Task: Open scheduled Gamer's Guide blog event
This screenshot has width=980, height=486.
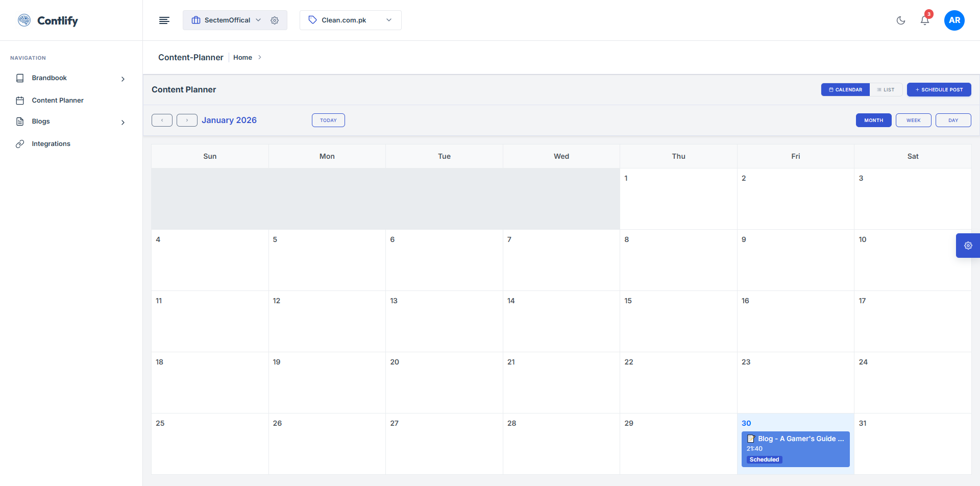Action: tap(795, 449)
